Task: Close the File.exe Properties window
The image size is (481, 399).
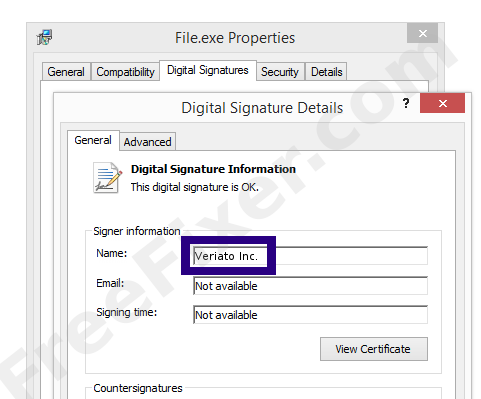Action: click(422, 33)
